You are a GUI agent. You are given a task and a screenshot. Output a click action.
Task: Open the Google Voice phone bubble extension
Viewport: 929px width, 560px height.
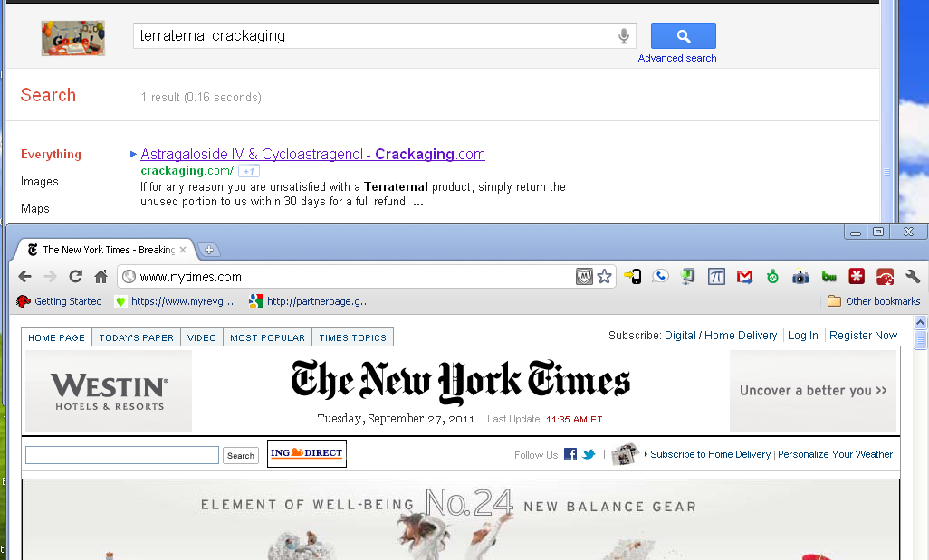click(x=660, y=277)
